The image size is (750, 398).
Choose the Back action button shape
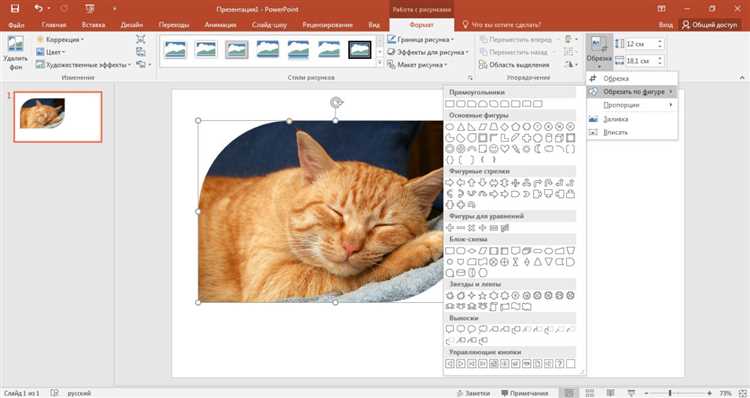450,364
